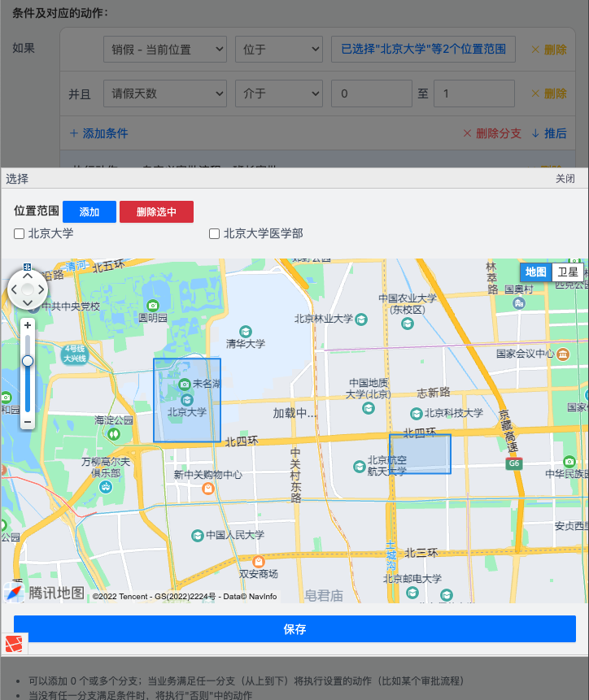589x700 pixels.
Task: Open the 请假天数 field dropdown
Action: [x=164, y=93]
